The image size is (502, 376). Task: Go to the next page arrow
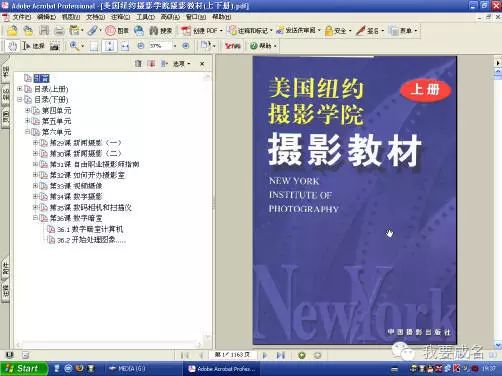click(265, 355)
